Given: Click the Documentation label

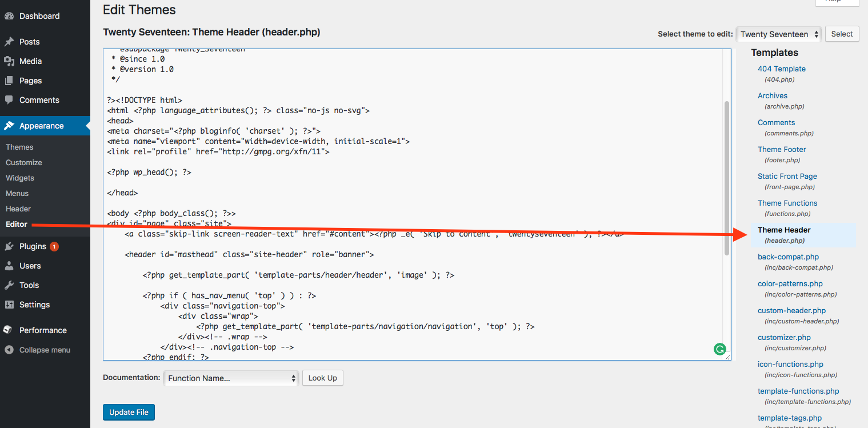Looking at the screenshot, I should point(131,378).
